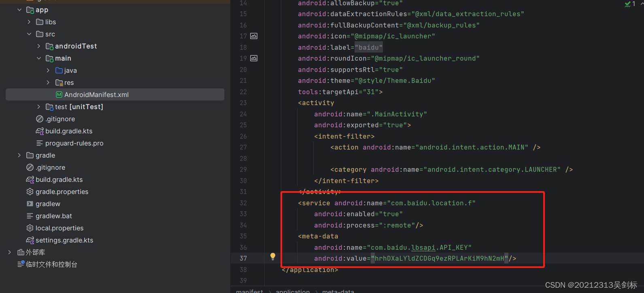Click the application breadcrumb

[x=293, y=291]
